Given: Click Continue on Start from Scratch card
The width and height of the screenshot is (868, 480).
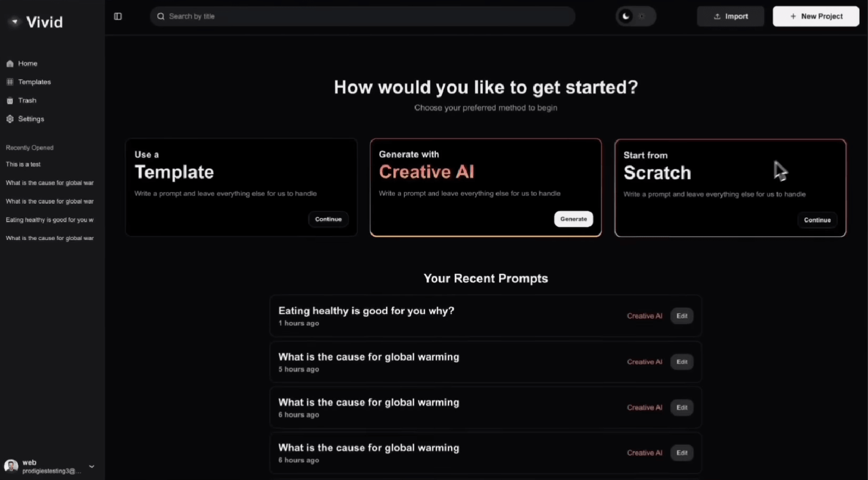Looking at the screenshot, I should (x=817, y=220).
